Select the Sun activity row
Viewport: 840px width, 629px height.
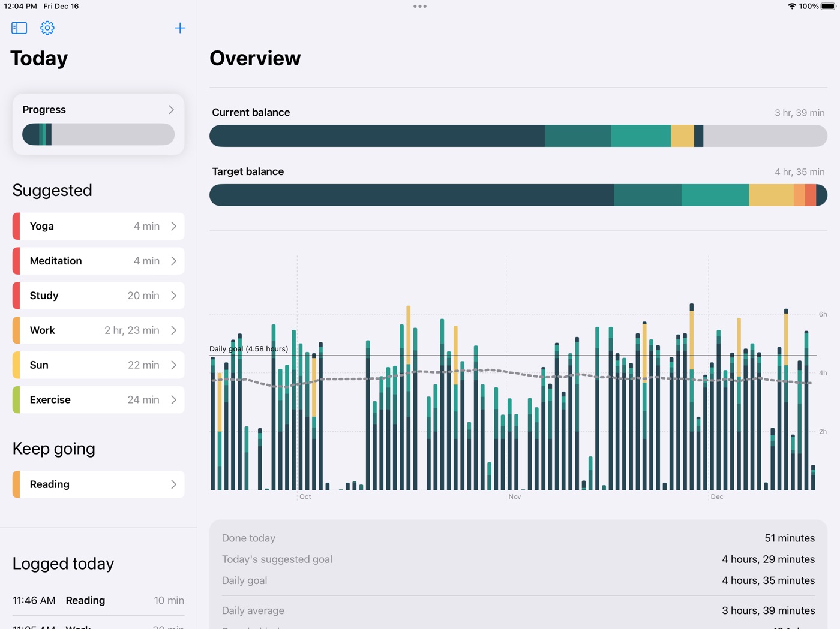tap(98, 365)
